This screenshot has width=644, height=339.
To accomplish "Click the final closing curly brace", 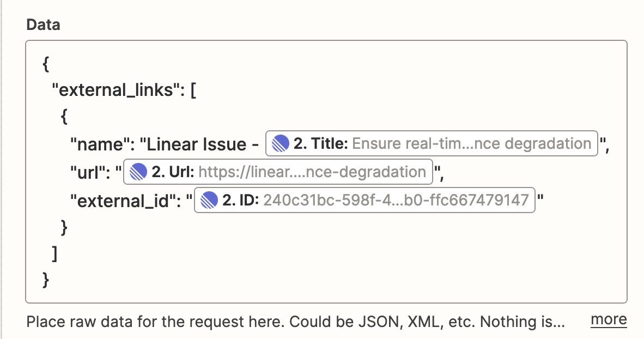I will click(46, 281).
